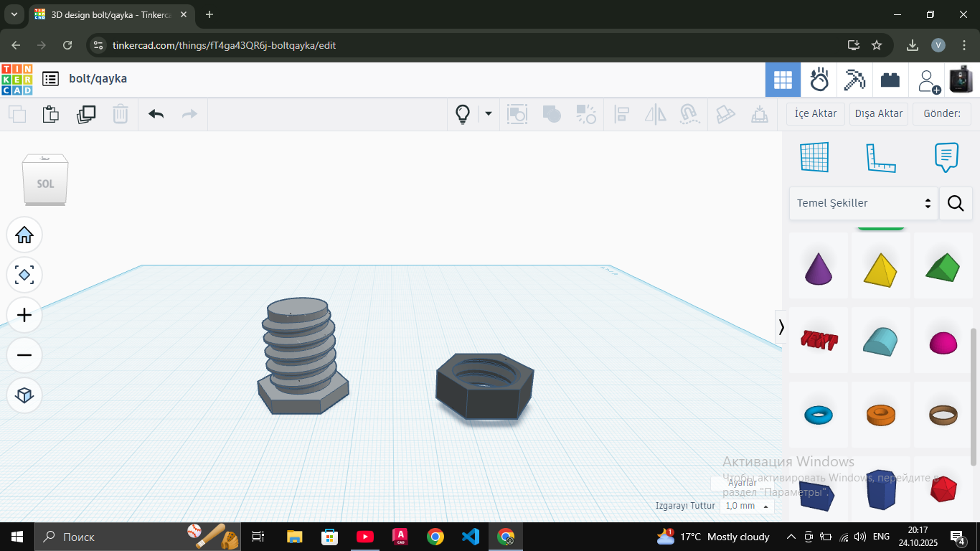Click the Fit all in view button

(24, 275)
